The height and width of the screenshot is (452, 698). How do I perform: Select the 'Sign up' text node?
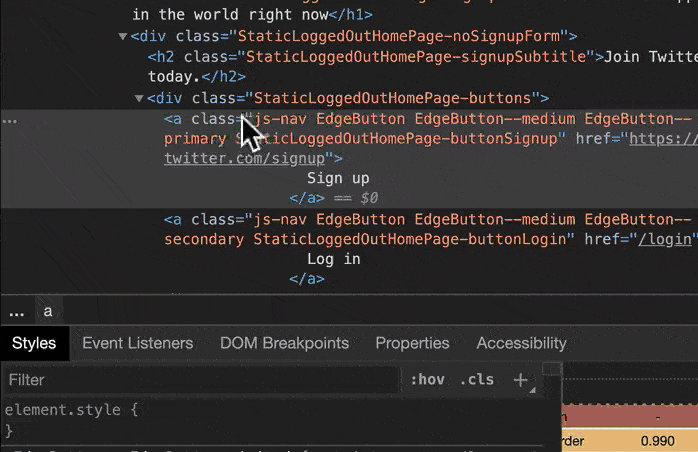tap(338, 179)
